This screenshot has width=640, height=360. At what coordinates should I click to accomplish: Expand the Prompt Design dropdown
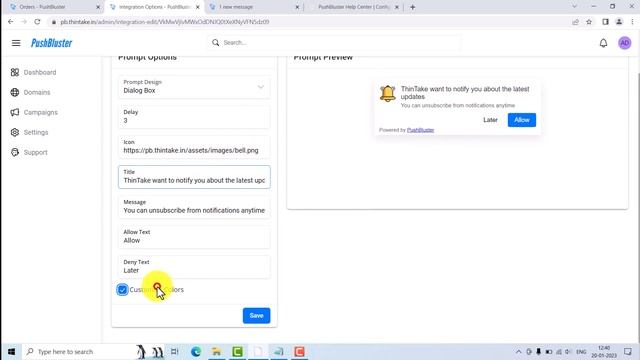[260, 87]
